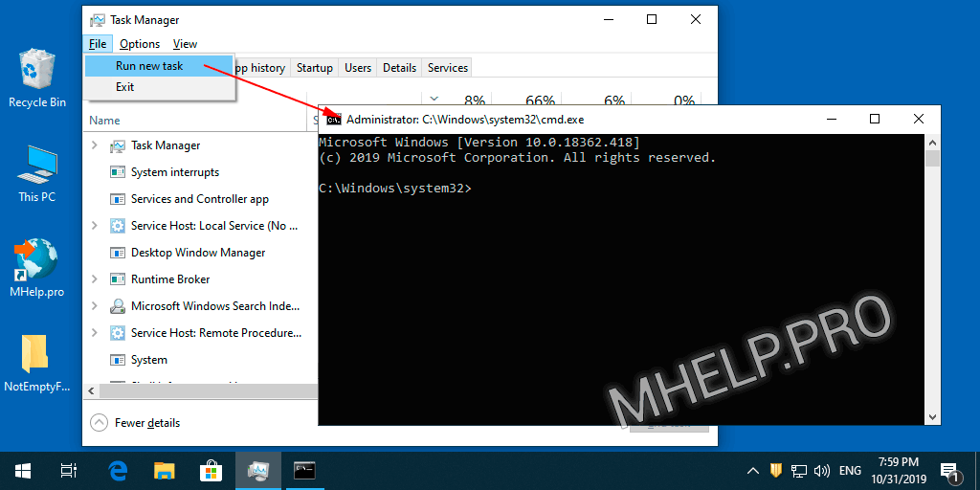Click the column dropdown arrow next to 8%
This screenshot has height=490, width=980.
(x=434, y=99)
